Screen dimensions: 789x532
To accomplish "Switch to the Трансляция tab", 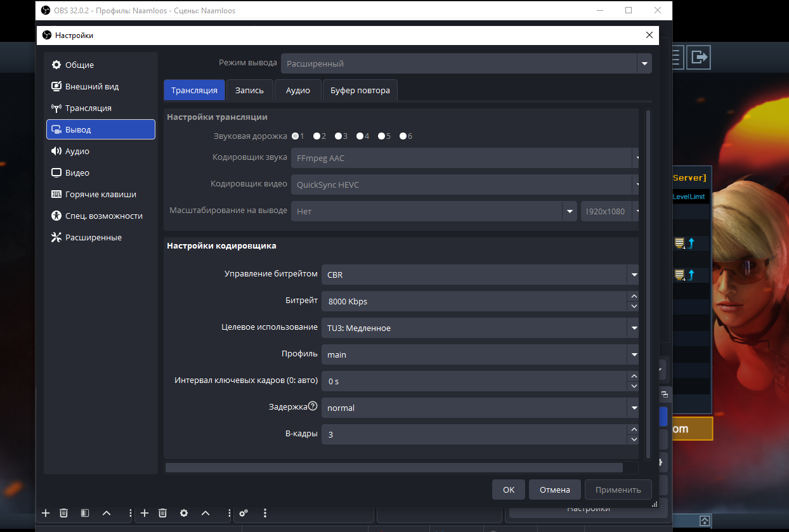I will coord(194,90).
